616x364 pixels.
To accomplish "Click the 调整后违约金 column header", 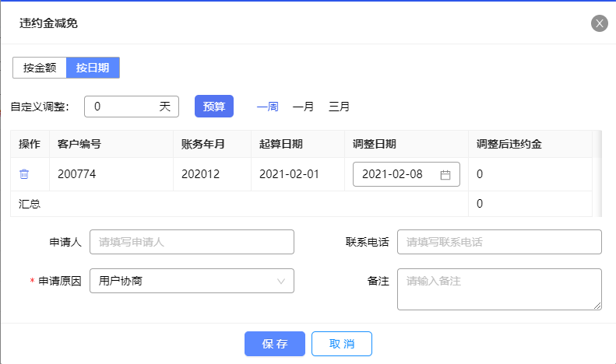I will pyautogui.click(x=530, y=144).
